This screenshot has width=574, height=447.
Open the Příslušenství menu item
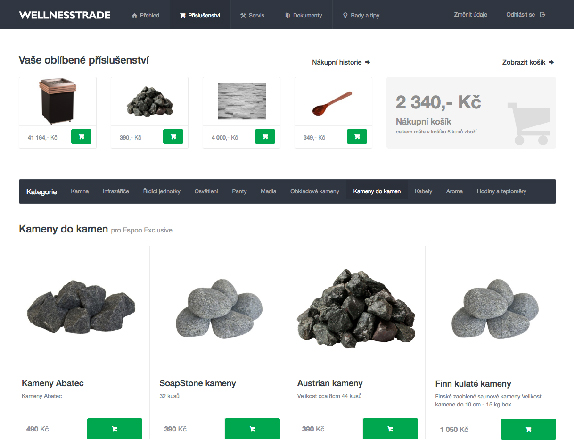pos(200,15)
